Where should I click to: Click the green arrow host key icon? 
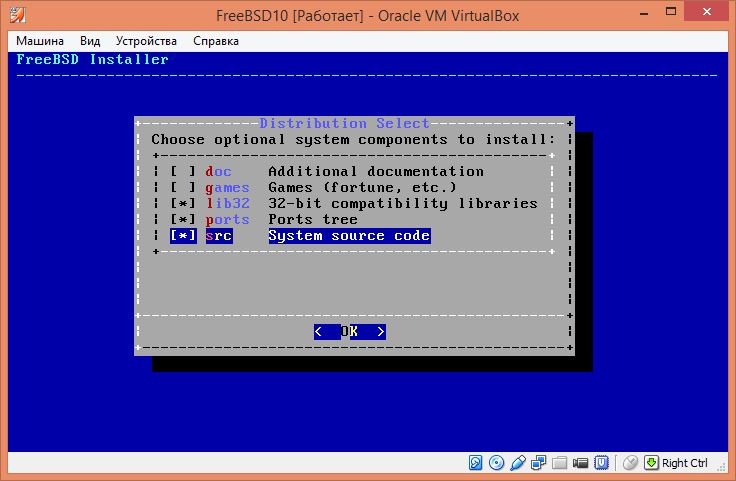(651, 463)
